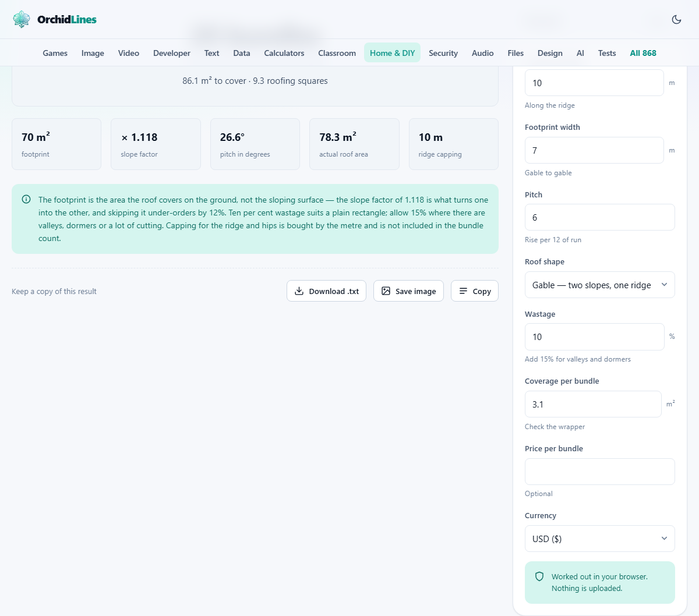Open the Text category
This screenshot has height=616, width=699.
pos(211,53)
